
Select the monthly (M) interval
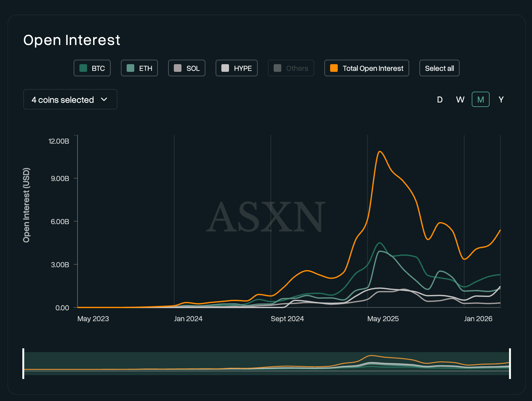point(481,99)
